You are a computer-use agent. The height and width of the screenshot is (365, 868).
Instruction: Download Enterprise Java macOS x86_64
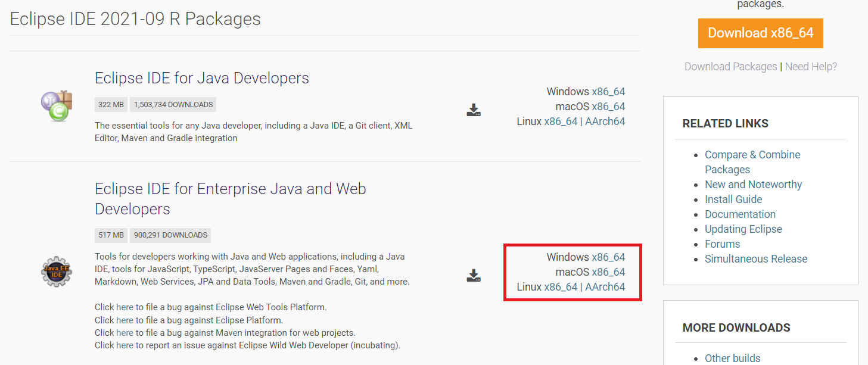coord(608,272)
